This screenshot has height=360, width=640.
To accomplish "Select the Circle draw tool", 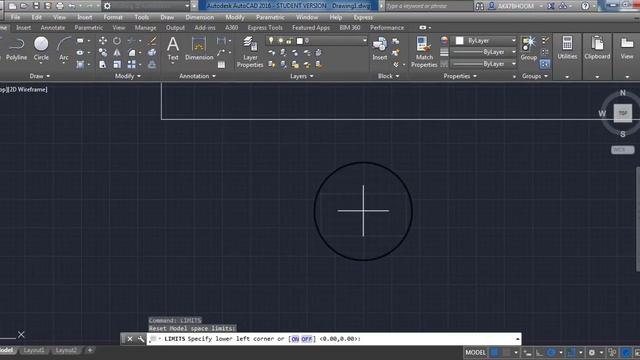I will point(41,48).
